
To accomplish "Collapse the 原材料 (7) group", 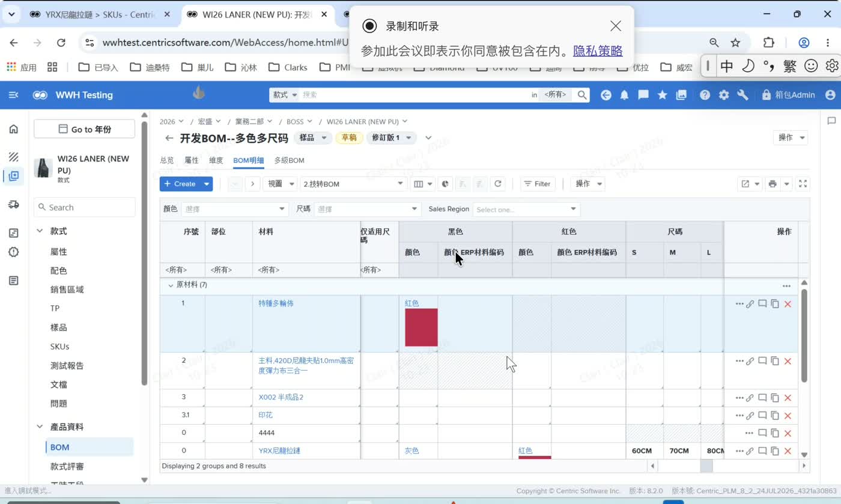I will (x=171, y=285).
